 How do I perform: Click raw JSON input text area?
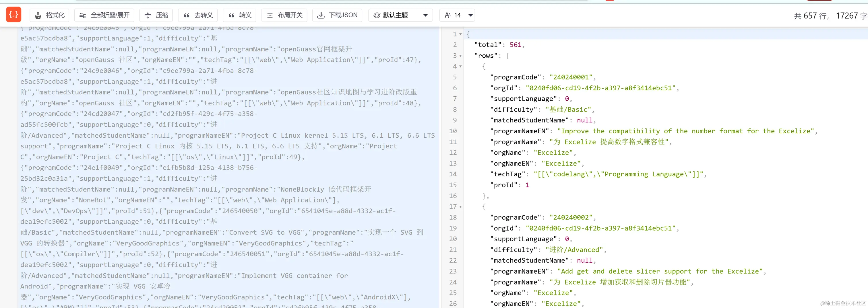pyautogui.click(x=229, y=167)
